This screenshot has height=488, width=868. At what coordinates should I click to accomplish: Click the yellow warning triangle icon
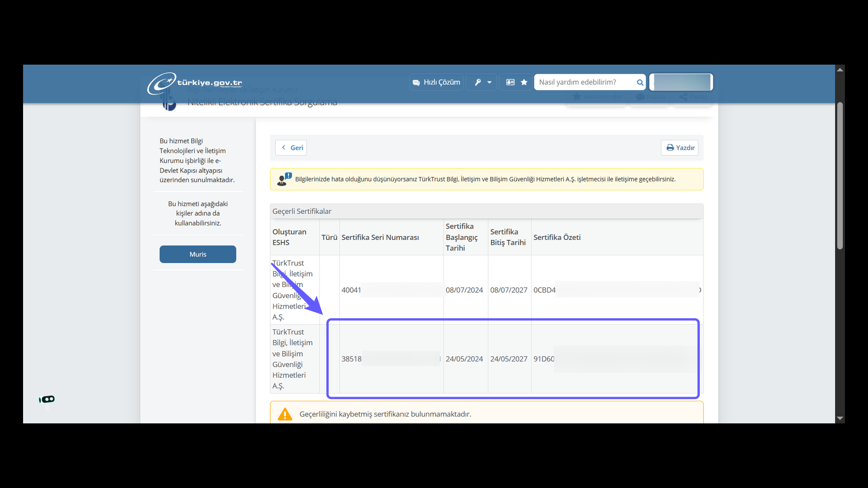point(285,414)
